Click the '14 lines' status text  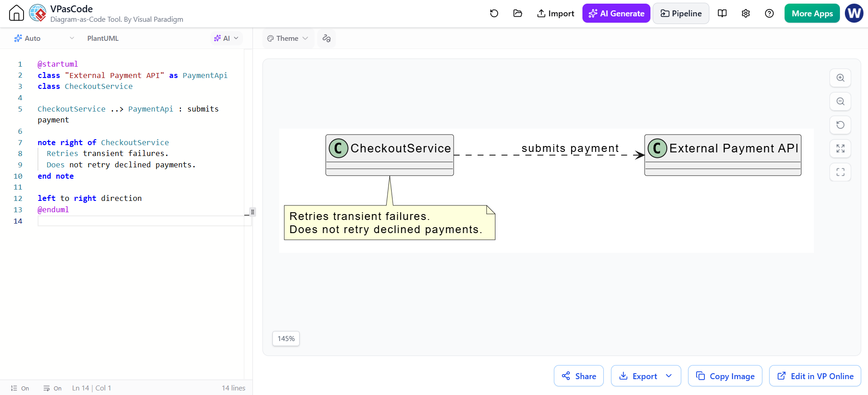233,388
